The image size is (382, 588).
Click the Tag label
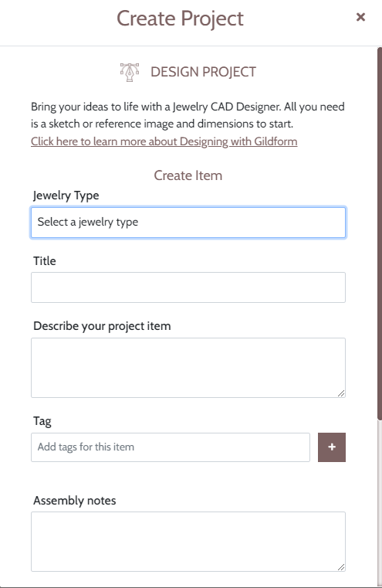tap(42, 421)
